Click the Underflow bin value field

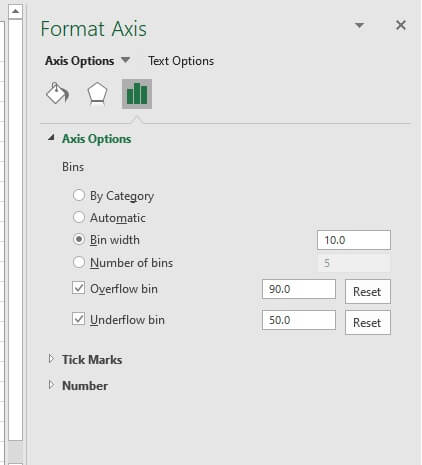pyautogui.click(x=299, y=320)
